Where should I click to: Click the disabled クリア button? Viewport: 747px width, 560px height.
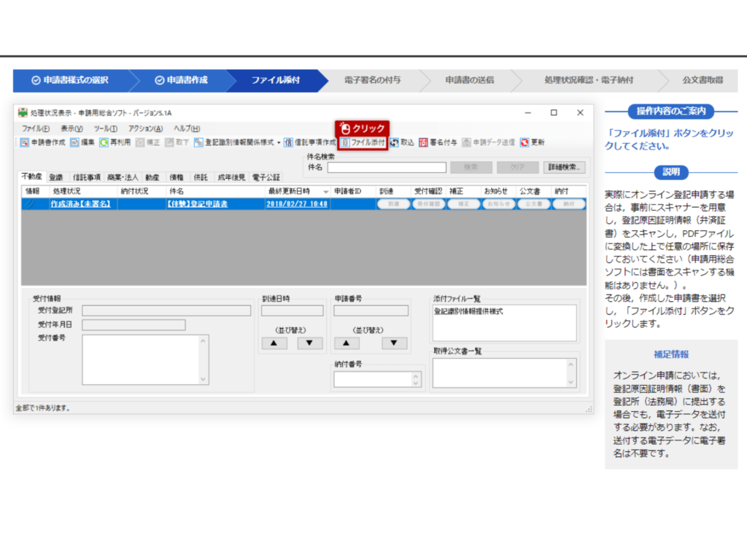518,166
